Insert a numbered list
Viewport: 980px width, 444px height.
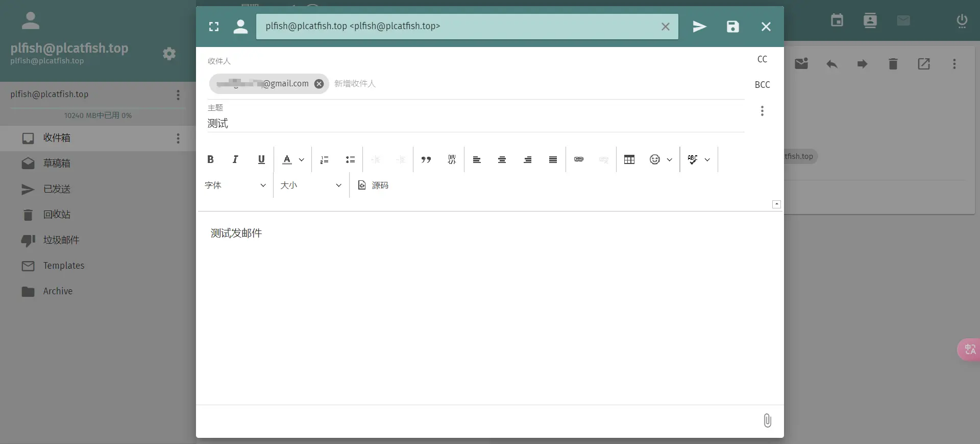tap(324, 159)
